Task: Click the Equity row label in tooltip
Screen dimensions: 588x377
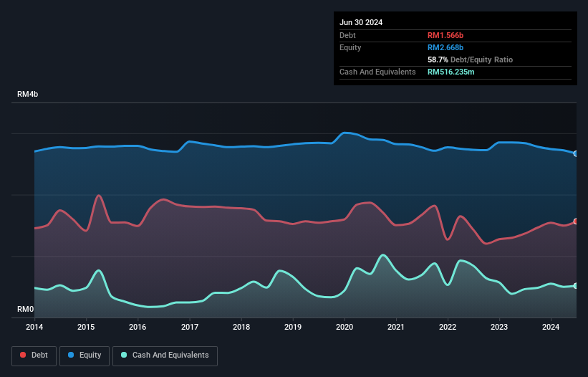Action: (x=350, y=47)
